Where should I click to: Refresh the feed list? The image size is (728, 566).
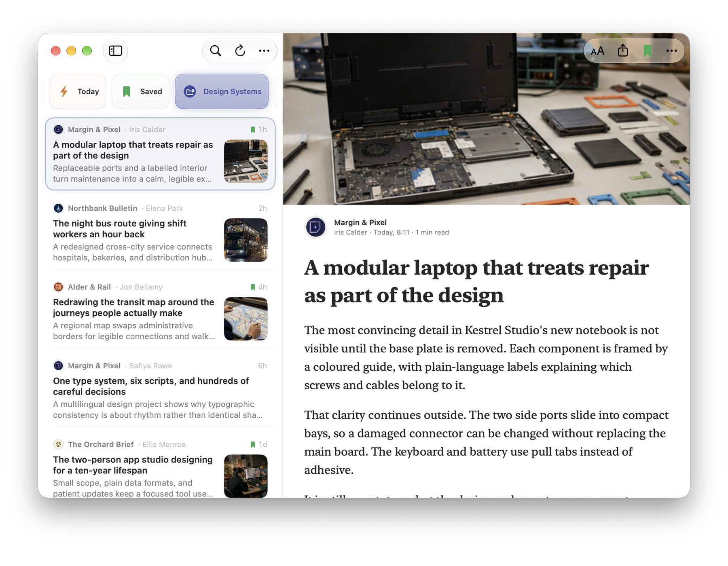(240, 51)
